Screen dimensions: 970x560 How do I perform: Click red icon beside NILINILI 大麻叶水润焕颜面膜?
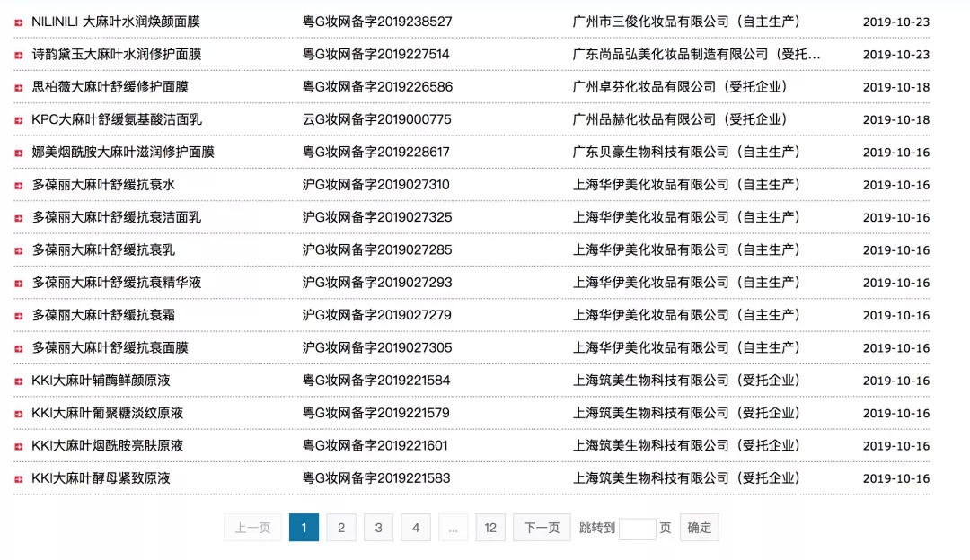[x=19, y=22]
